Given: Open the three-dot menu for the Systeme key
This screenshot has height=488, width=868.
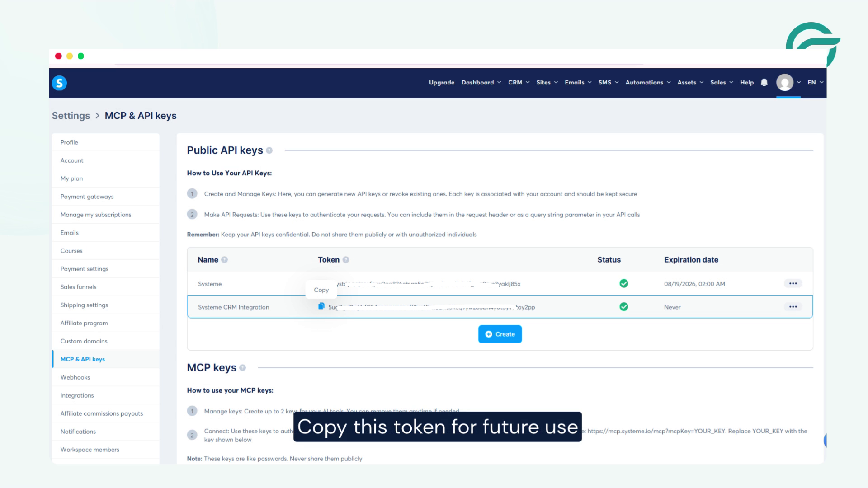Looking at the screenshot, I should (793, 284).
